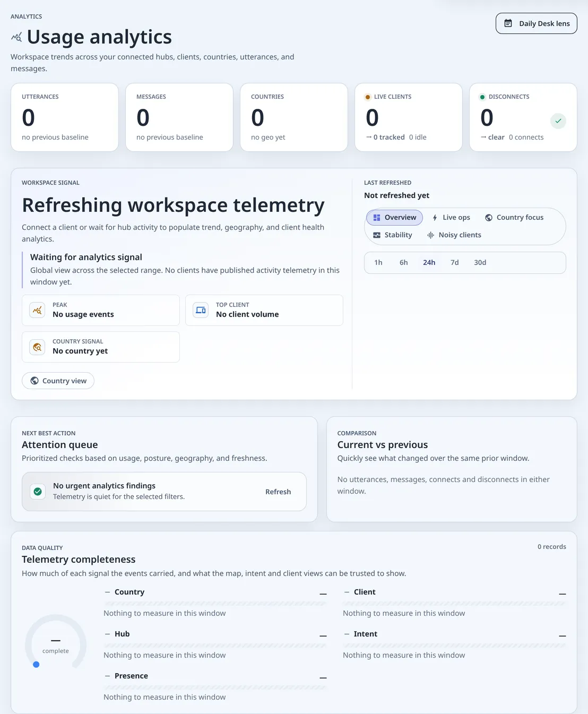
Task: Click the Hub completeness progress bar
Action: pyautogui.click(x=215, y=646)
